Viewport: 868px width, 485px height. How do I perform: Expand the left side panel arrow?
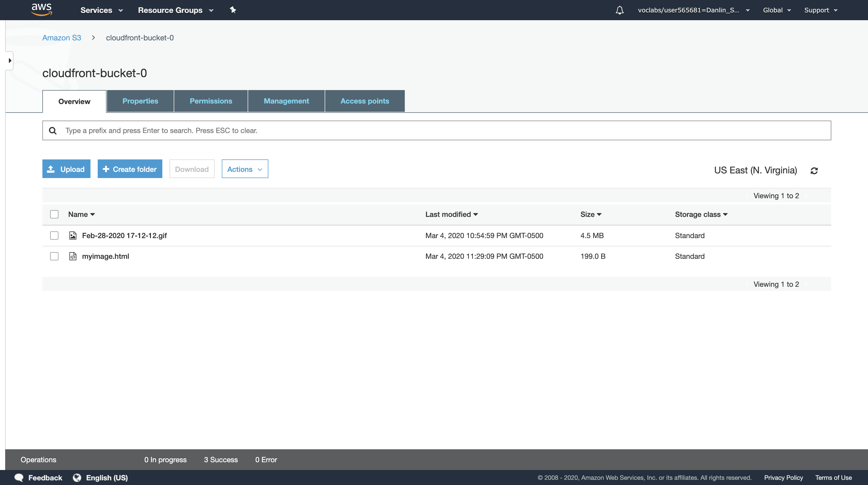(10, 61)
